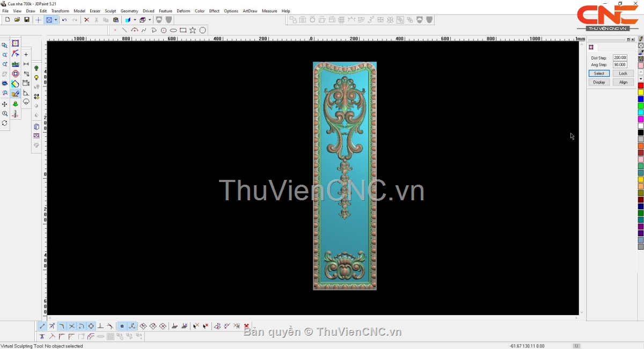Select the abc text tool
The height and width of the screenshot is (349, 644).
[16, 64]
